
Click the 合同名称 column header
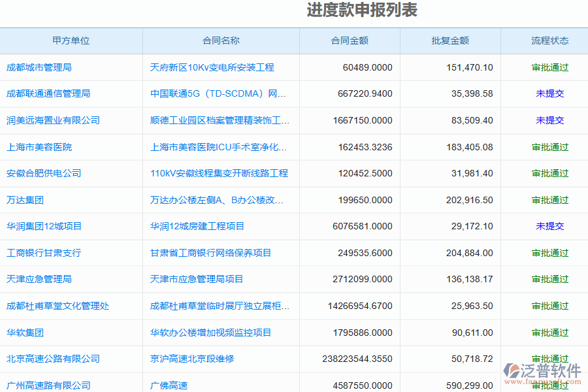click(221, 41)
